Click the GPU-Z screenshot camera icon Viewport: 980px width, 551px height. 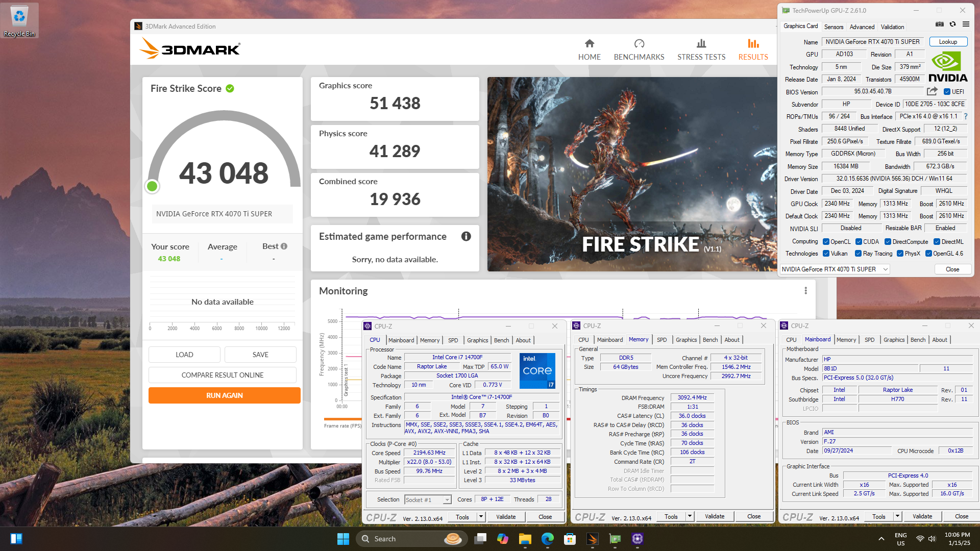[939, 24]
